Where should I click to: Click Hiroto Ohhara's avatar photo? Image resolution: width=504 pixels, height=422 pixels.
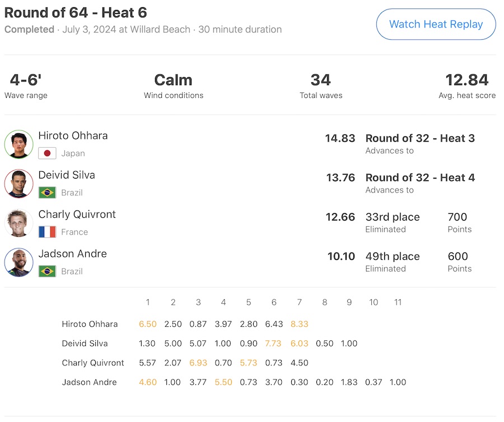[18, 144]
